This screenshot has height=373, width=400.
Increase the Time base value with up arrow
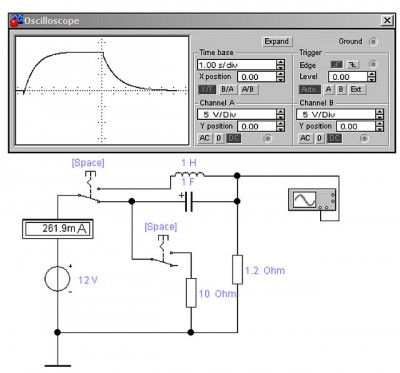tap(281, 62)
